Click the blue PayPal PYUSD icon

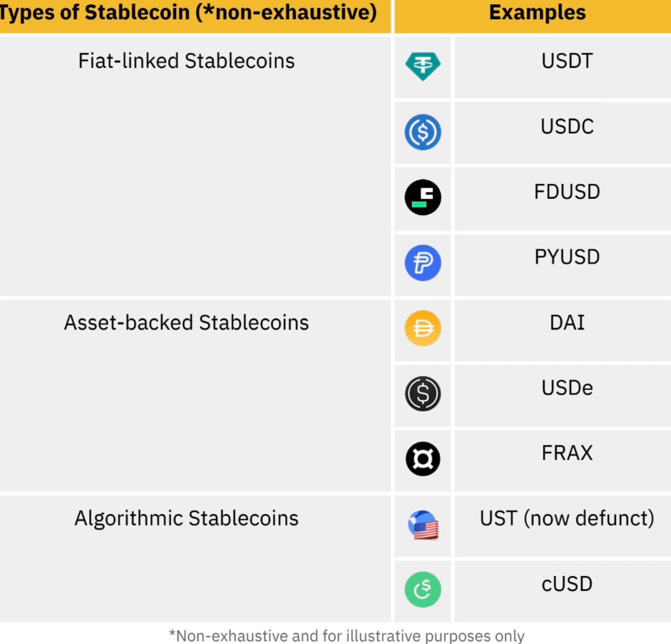point(423,263)
